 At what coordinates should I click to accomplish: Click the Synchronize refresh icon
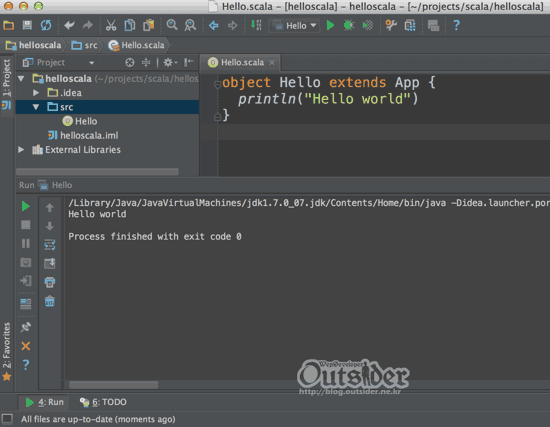pyautogui.click(x=46, y=25)
